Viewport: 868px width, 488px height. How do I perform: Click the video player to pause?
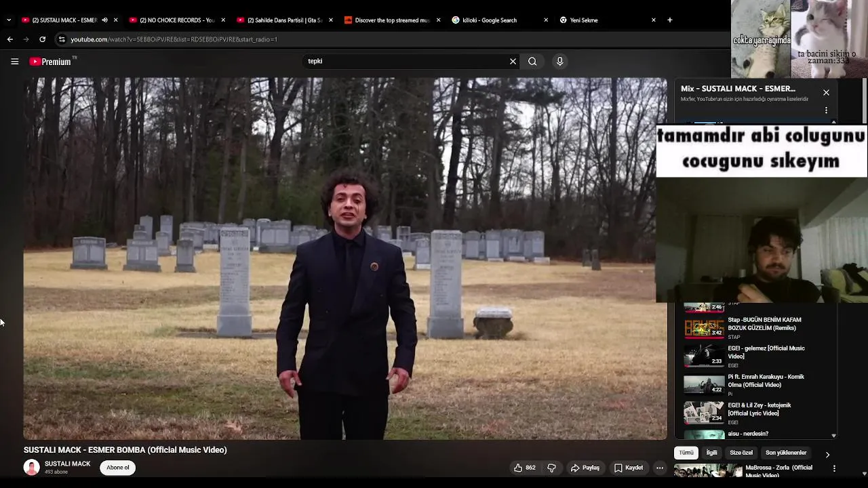point(345,258)
